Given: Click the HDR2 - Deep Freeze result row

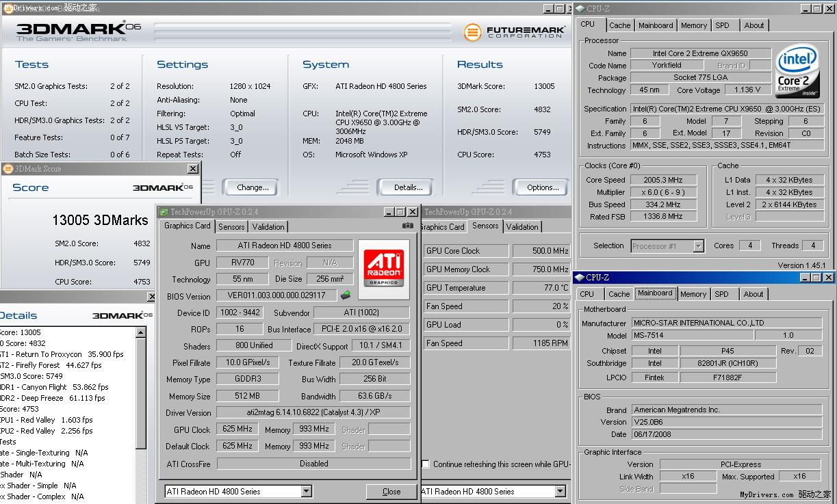Looking at the screenshot, I should [x=53, y=398].
